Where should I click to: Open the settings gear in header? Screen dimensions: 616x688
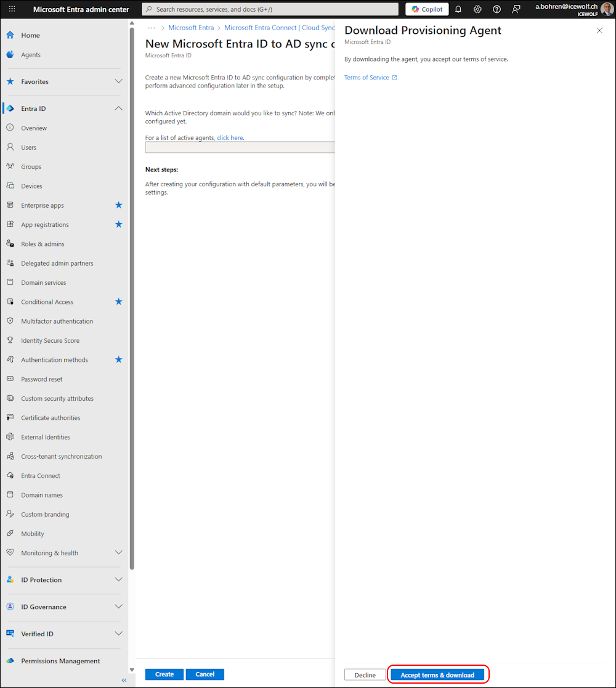point(477,9)
